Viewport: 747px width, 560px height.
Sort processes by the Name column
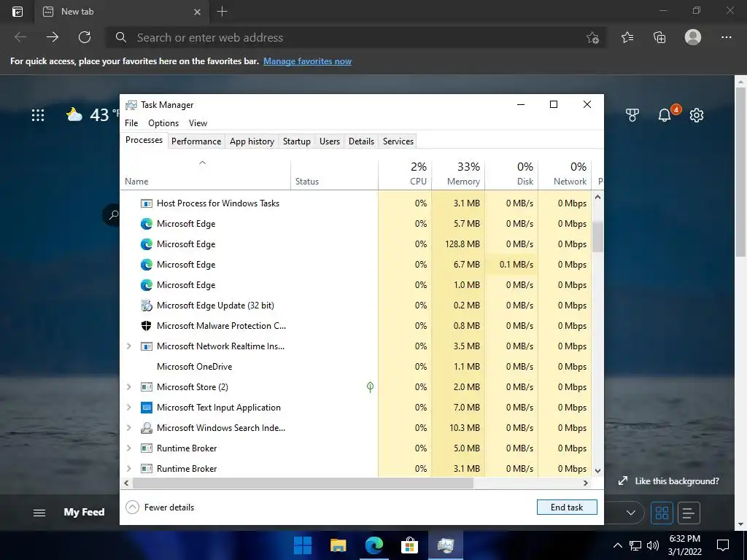click(205, 174)
